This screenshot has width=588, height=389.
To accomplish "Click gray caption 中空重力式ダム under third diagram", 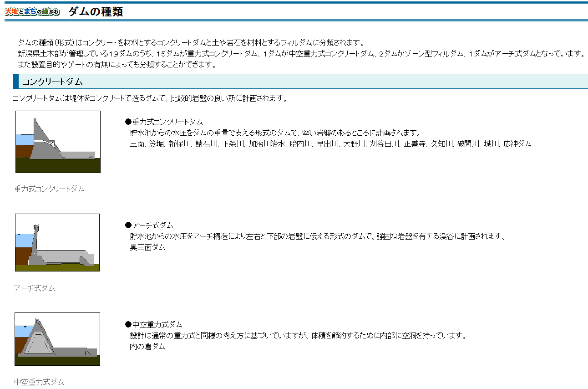I will (x=39, y=382).
